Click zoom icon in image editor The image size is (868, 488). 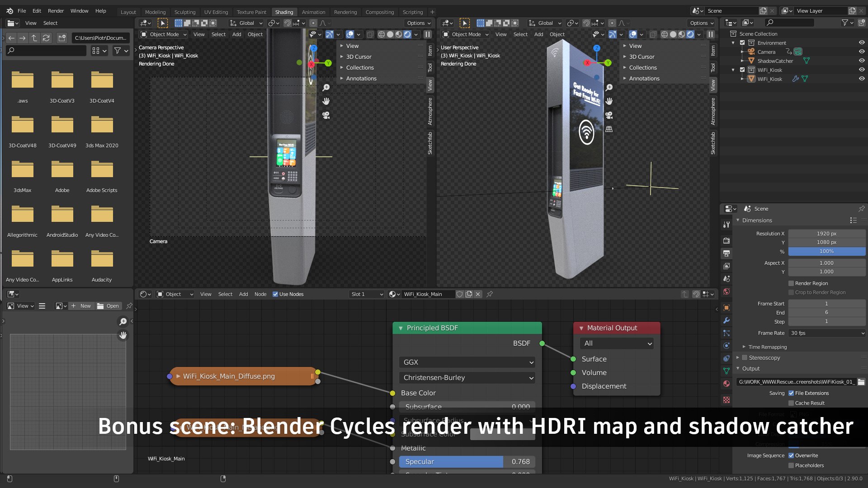tap(123, 321)
